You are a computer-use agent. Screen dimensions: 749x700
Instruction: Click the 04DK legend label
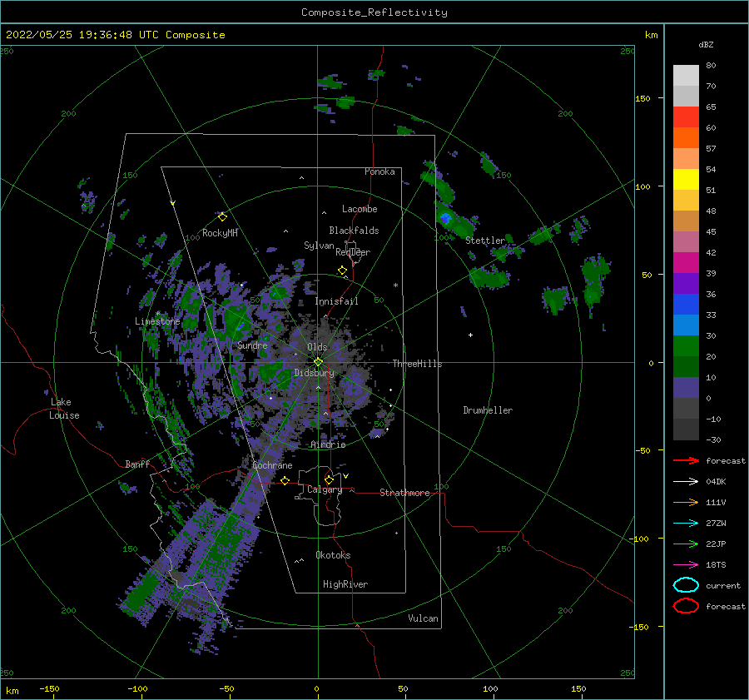pos(716,482)
